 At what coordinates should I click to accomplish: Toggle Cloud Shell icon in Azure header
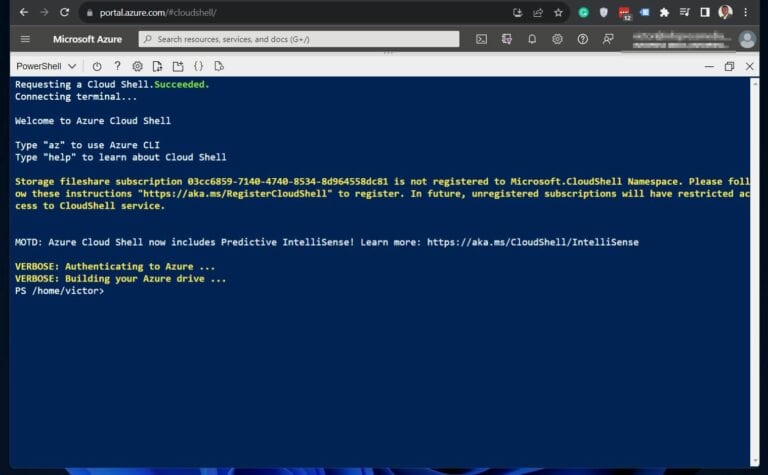[481, 39]
